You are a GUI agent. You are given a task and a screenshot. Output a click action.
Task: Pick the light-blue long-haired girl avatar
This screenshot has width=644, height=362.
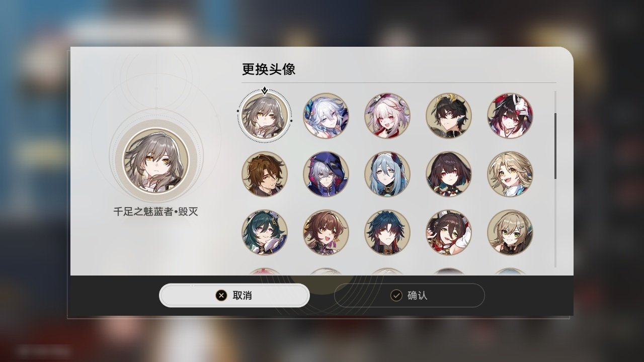click(387, 174)
